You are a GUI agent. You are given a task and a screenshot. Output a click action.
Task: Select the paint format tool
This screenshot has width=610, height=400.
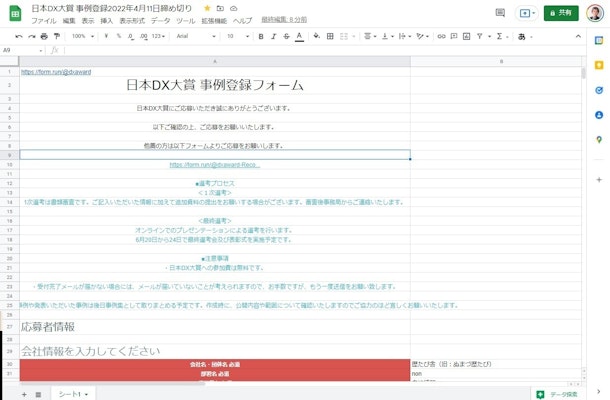pos(57,36)
